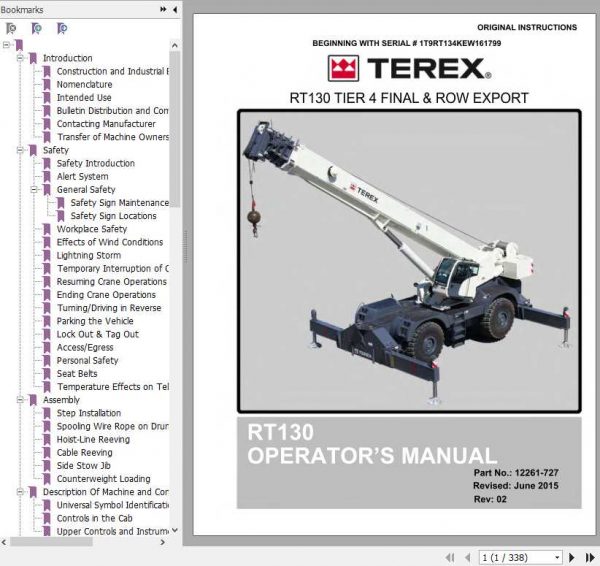This screenshot has height=566, width=600.
Task: Collapse the General Safety bookmark
Action: [x=34, y=189]
